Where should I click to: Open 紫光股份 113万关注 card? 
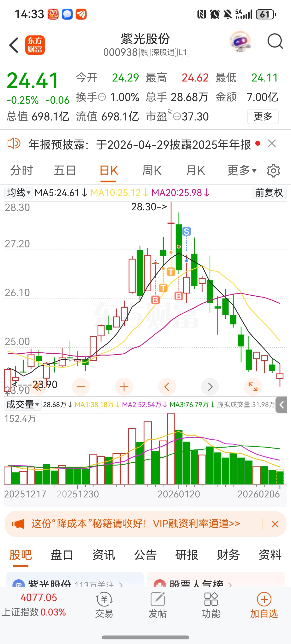pyautogui.click(x=75, y=580)
